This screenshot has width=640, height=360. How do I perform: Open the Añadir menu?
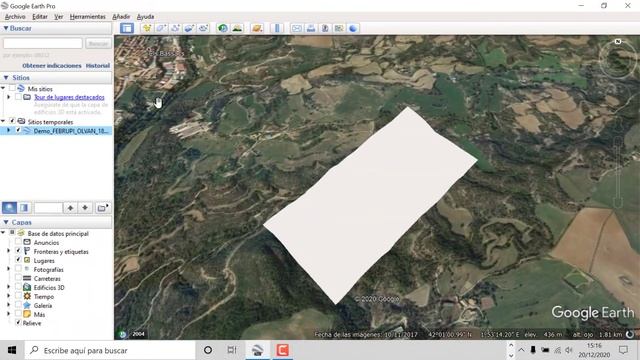(x=121, y=17)
